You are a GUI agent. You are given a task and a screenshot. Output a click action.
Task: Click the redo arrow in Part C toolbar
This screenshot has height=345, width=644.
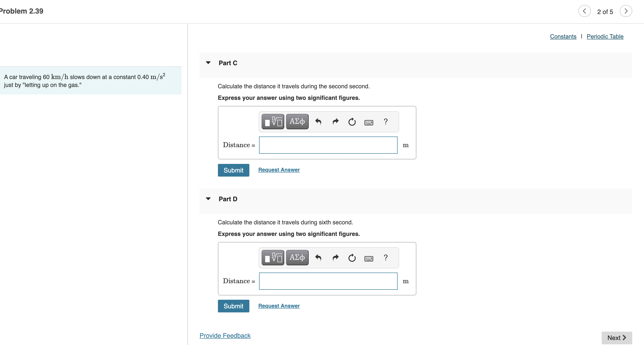335,122
